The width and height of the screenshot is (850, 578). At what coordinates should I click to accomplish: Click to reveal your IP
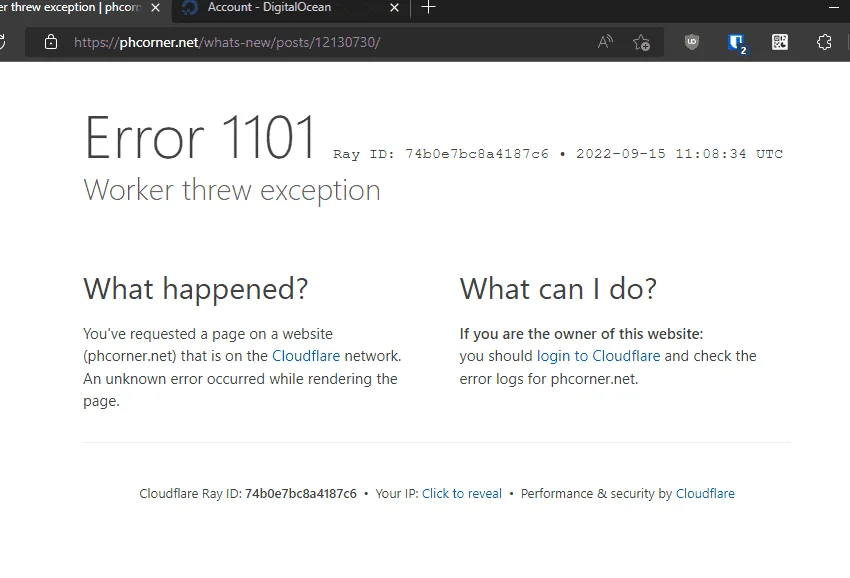(462, 493)
